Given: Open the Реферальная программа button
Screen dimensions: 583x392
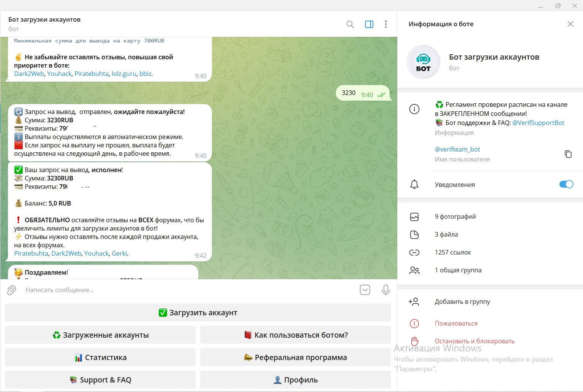Looking at the screenshot, I should pyautogui.click(x=295, y=357).
